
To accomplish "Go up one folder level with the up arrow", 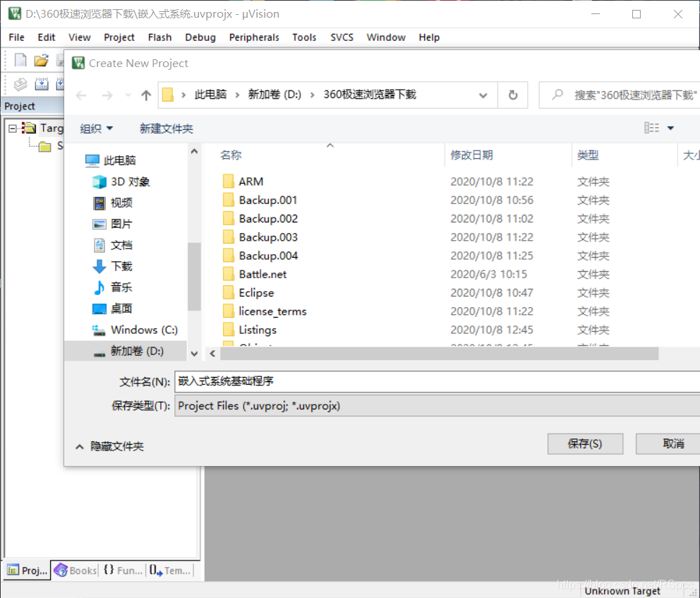I will click(145, 94).
